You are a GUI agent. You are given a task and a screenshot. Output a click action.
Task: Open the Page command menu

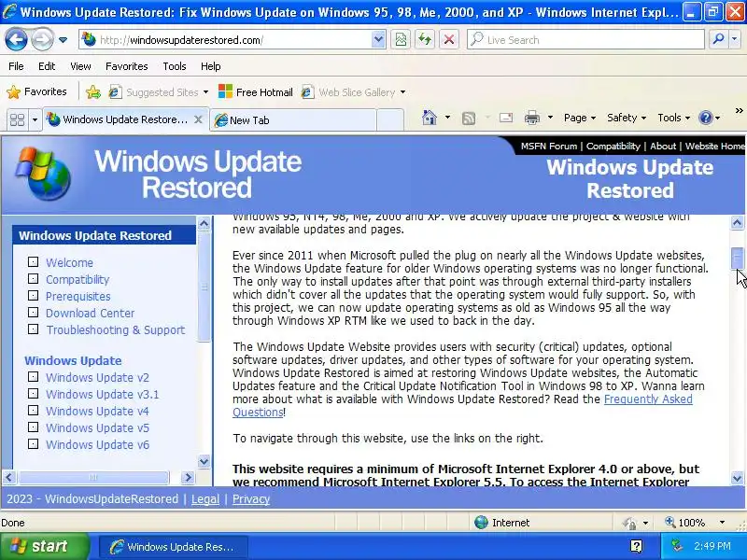(579, 118)
